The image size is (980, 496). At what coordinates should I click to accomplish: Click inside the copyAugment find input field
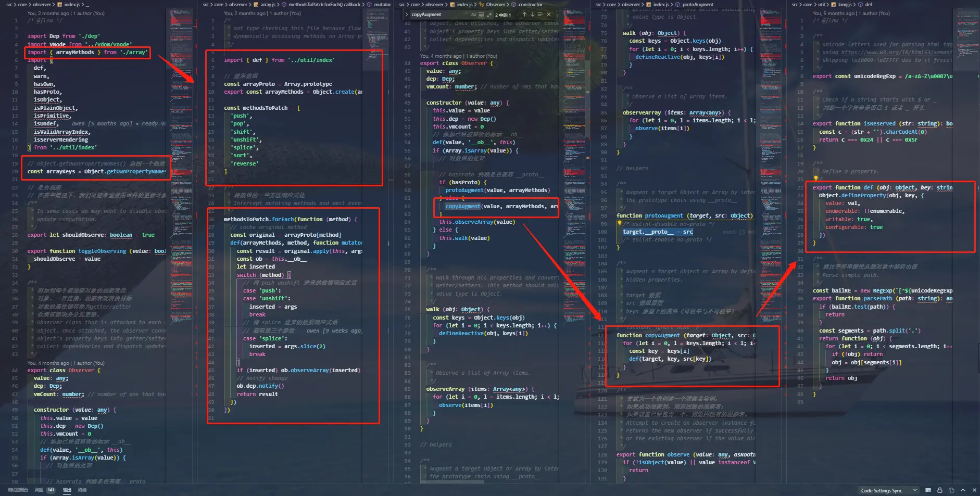click(x=440, y=15)
